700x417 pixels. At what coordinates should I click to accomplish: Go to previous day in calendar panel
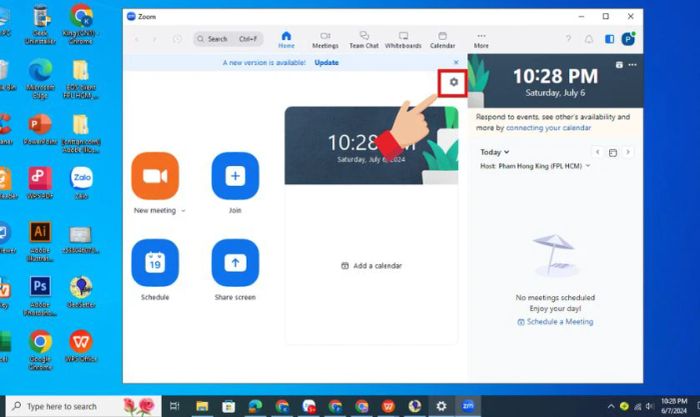coord(597,152)
